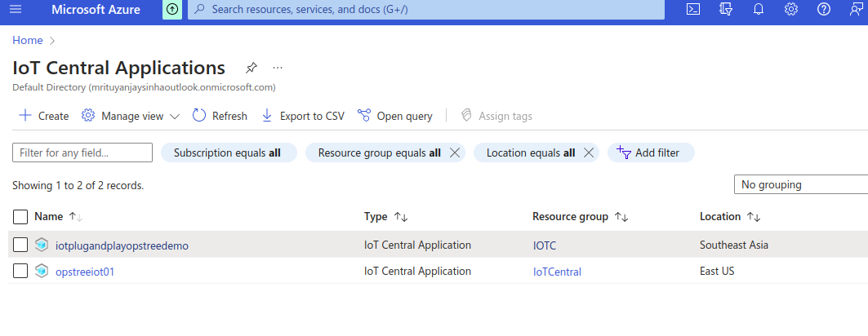The height and width of the screenshot is (336, 868).
Task: Open the Azure portal hamburger menu
Action: pos(16,10)
